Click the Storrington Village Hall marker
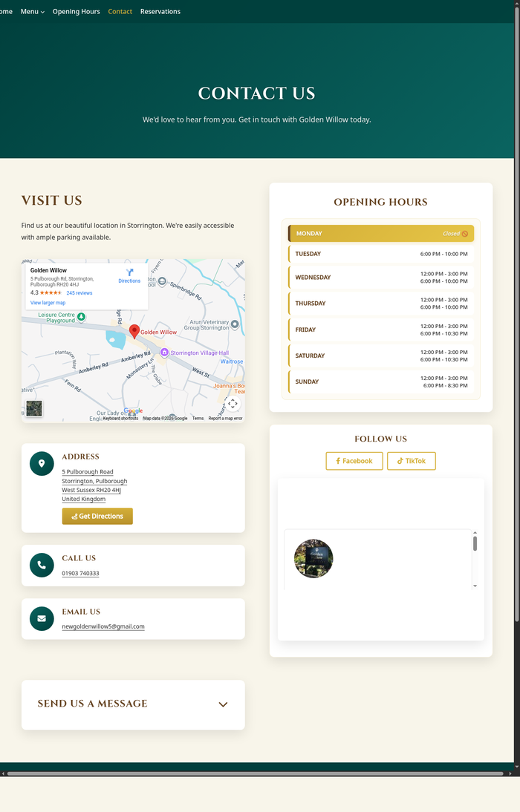The width and height of the screenshot is (520, 812). click(x=164, y=353)
